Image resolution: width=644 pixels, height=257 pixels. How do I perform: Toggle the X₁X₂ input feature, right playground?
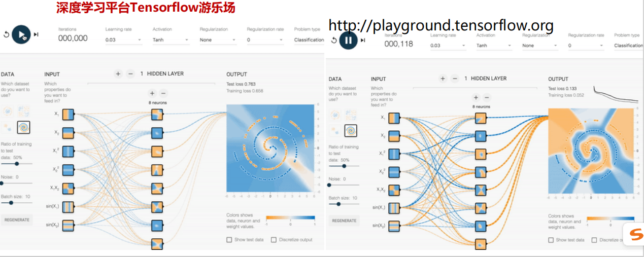[x=394, y=189]
